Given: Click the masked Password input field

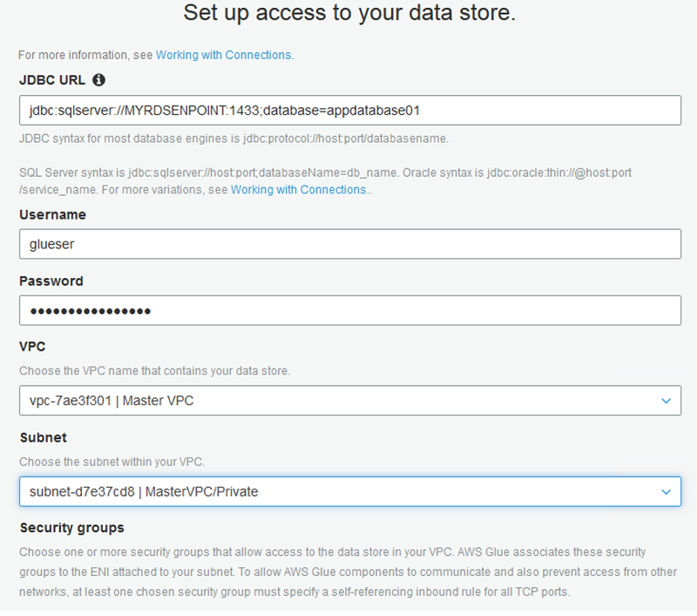Looking at the screenshot, I should click(350, 311).
